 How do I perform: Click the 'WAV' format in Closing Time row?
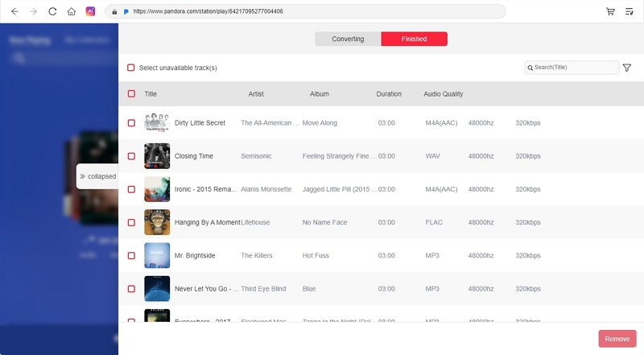point(432,156)
